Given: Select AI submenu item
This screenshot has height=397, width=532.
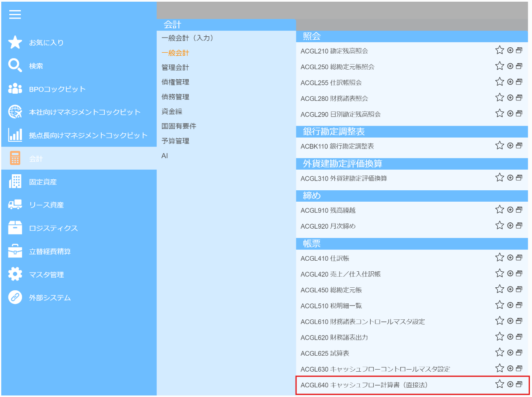Looking at the screenshot, I should coord(165,156).
